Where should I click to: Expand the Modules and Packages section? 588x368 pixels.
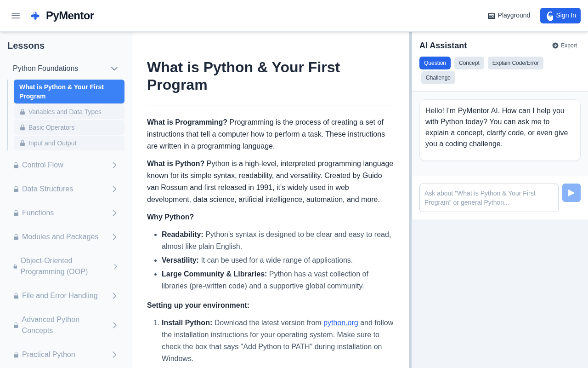click(114, 237)
